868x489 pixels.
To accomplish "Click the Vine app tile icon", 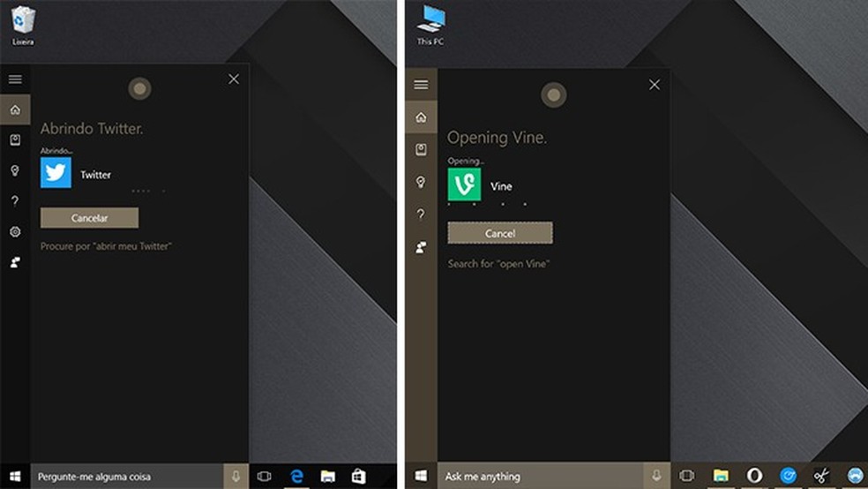I will click(465, 184).
